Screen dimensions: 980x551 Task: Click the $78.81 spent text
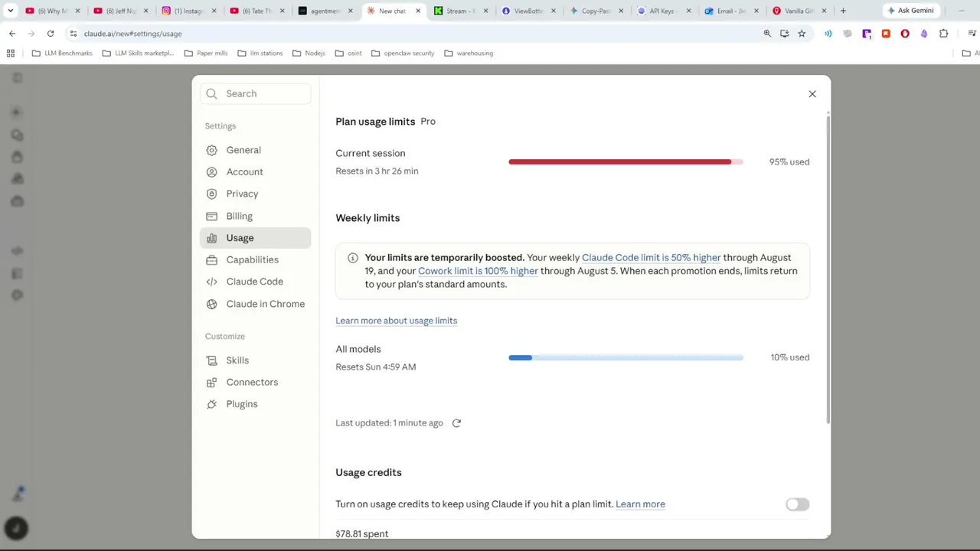click(361, 533)
